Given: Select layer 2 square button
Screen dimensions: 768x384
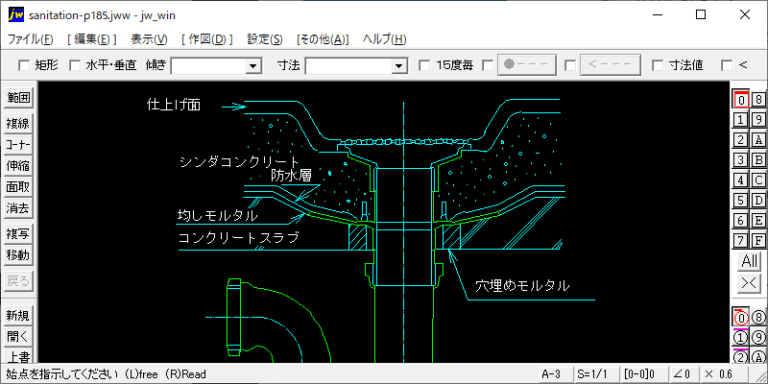Looking at the screenshot, I should point(742,140).
